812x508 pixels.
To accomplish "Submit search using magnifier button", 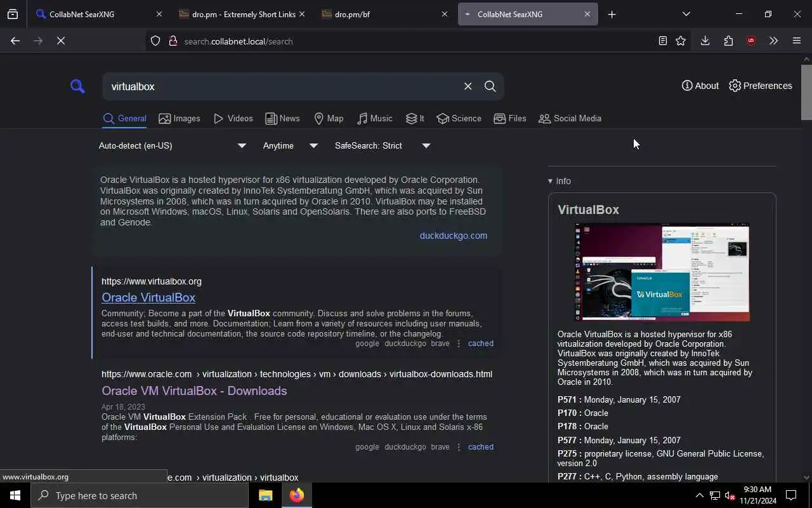I will point(490,86).
